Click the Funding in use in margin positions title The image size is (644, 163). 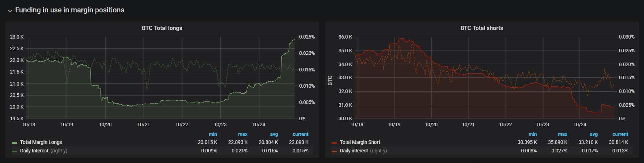click(70, 10)
